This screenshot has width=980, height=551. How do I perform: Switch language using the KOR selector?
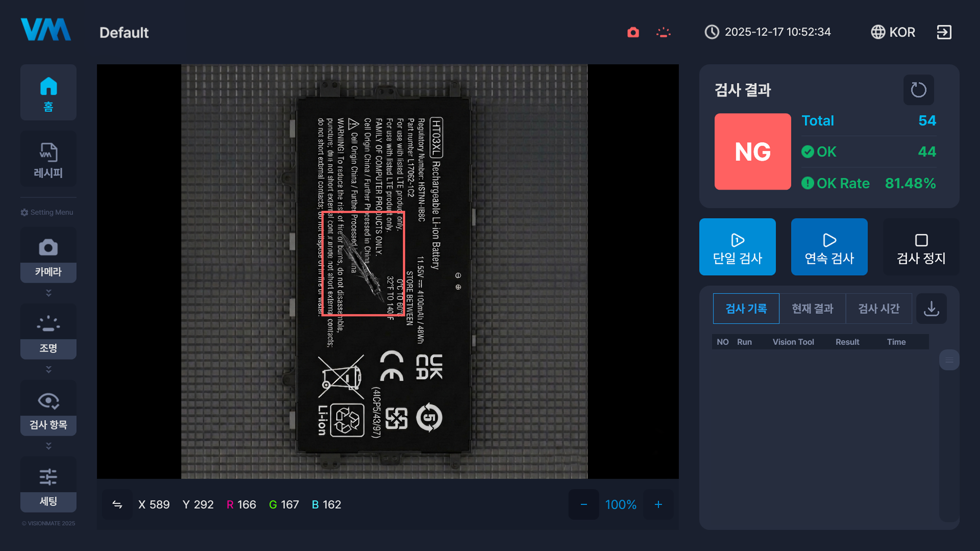pyautogui.click(x=893, y=32)
